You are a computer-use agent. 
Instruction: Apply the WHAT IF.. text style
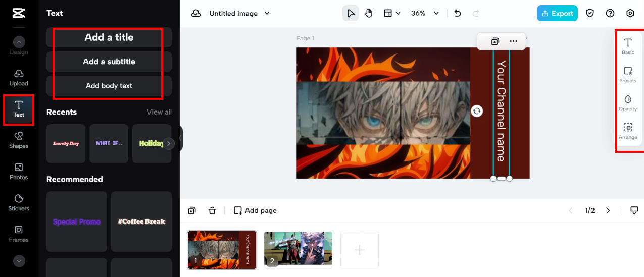[x=109, y=144]
